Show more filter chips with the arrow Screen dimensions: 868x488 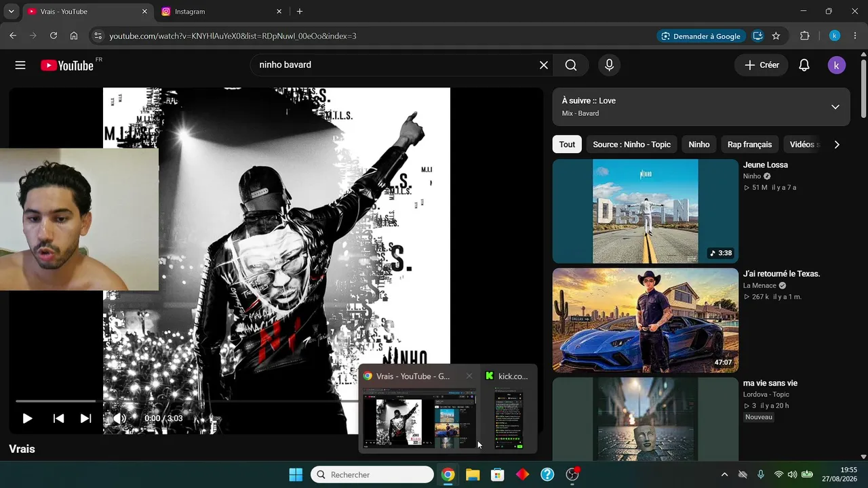click(x=837, y=144)
